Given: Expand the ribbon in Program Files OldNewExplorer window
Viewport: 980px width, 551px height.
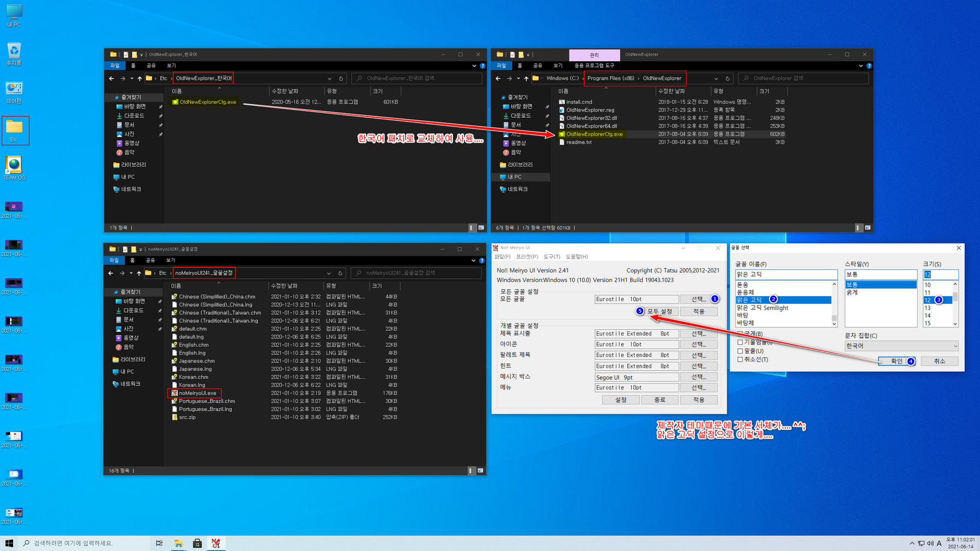Looking at the screenshot, I should (860, 66).
